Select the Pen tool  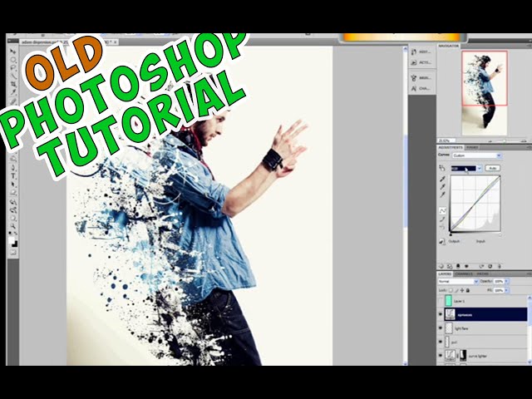tap(13, 168)
